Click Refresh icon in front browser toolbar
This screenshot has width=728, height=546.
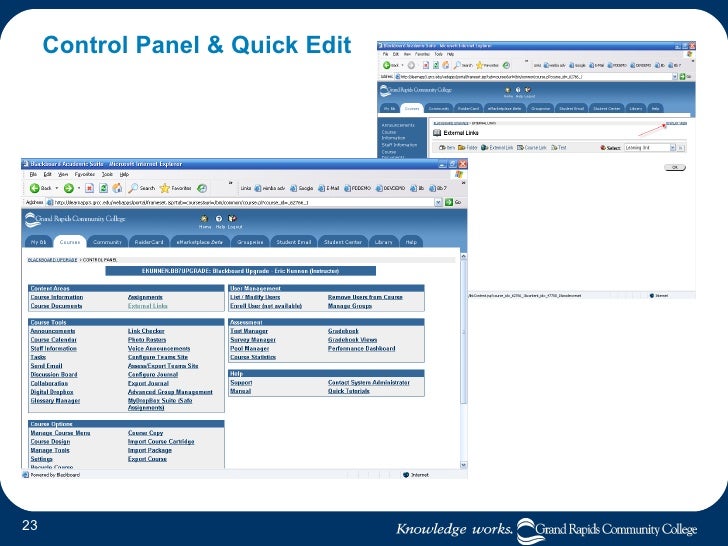(x=104, y=188)
